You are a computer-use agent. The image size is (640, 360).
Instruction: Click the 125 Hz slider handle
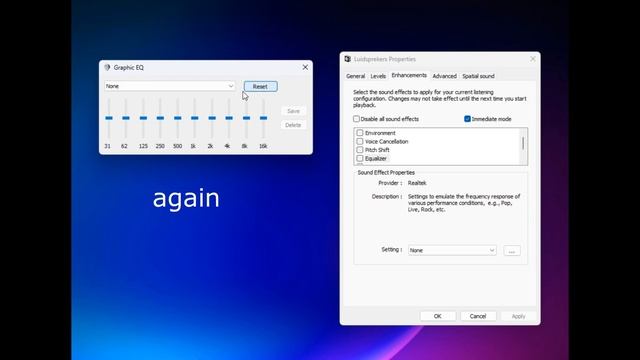click(143, 118)
